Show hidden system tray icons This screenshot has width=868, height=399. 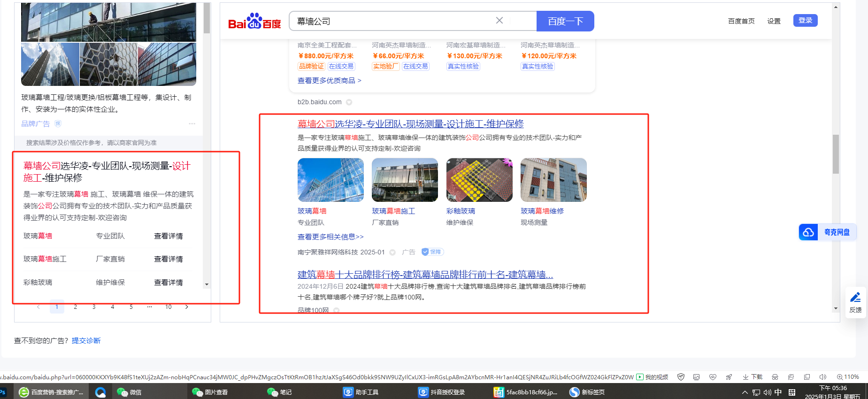pos(745,392)
